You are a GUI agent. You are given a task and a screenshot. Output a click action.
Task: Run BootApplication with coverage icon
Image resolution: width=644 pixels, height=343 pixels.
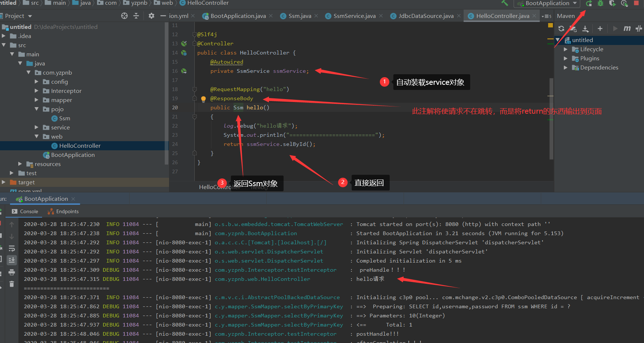click(612, 3)
